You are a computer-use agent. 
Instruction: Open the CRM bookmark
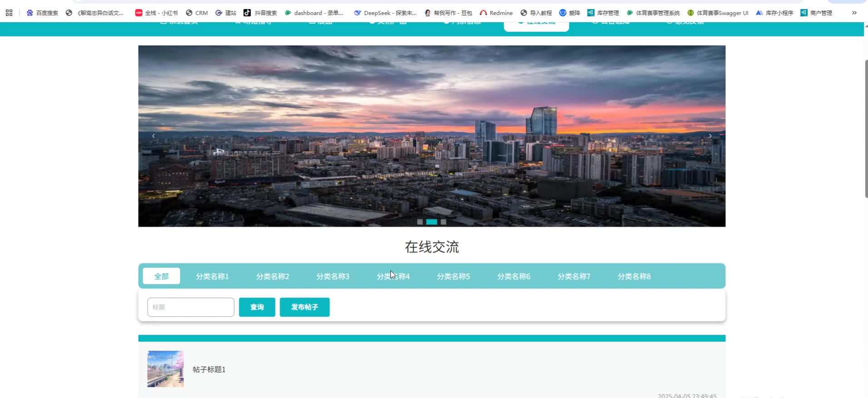click(197, 13)
